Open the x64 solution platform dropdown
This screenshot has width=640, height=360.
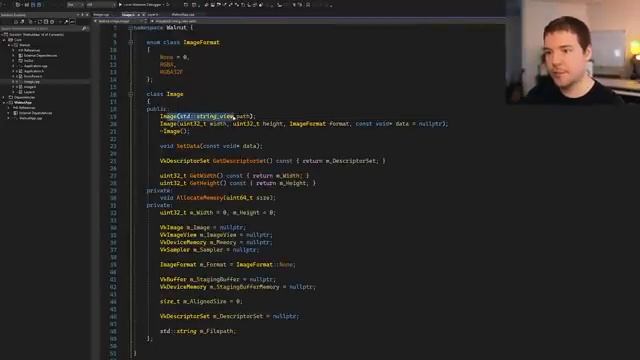(100, 5)
